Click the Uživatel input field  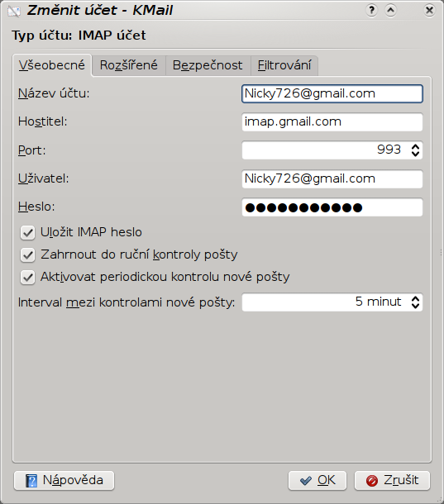[332, 178]
